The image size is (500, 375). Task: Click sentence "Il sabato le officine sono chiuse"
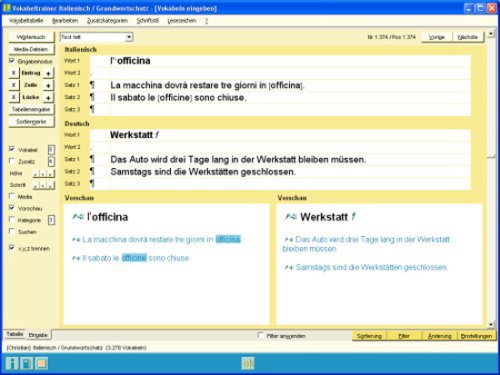(290, 97)
